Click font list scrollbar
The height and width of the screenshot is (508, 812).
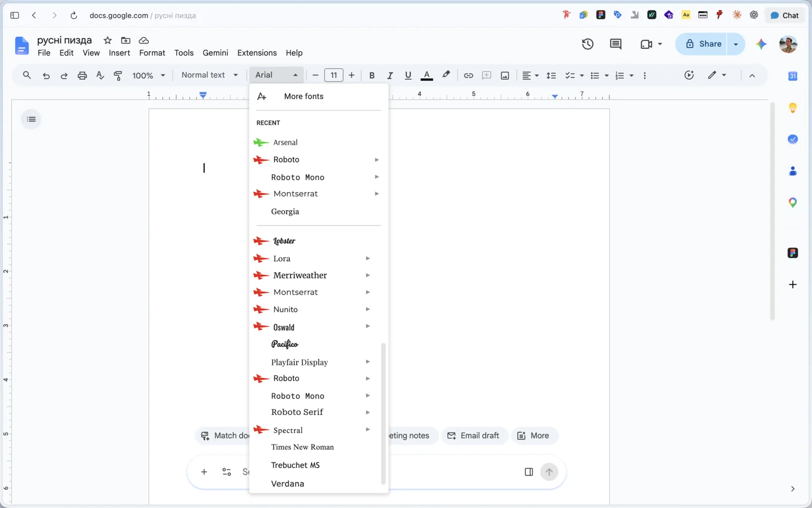tap(383, 414)
